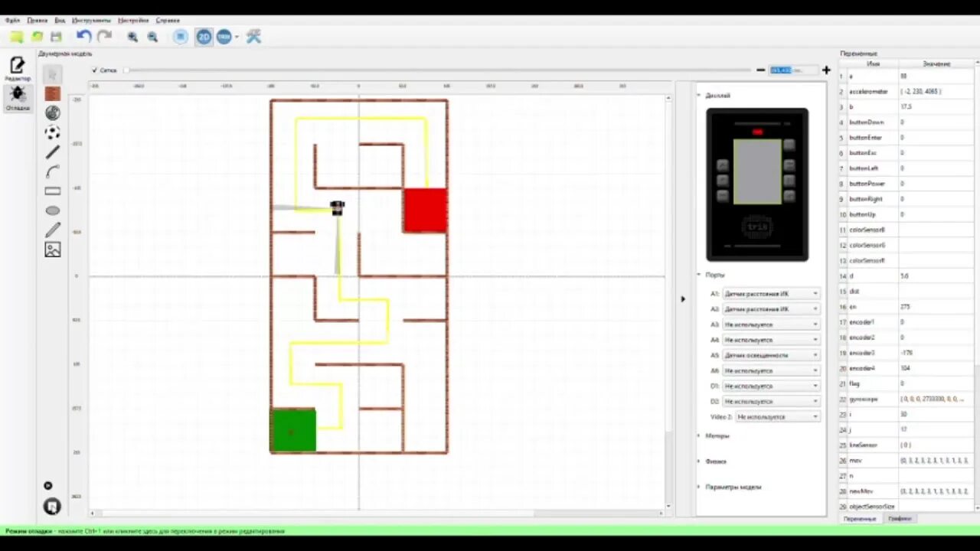Open Настройки menu

[x=133, y=21]
